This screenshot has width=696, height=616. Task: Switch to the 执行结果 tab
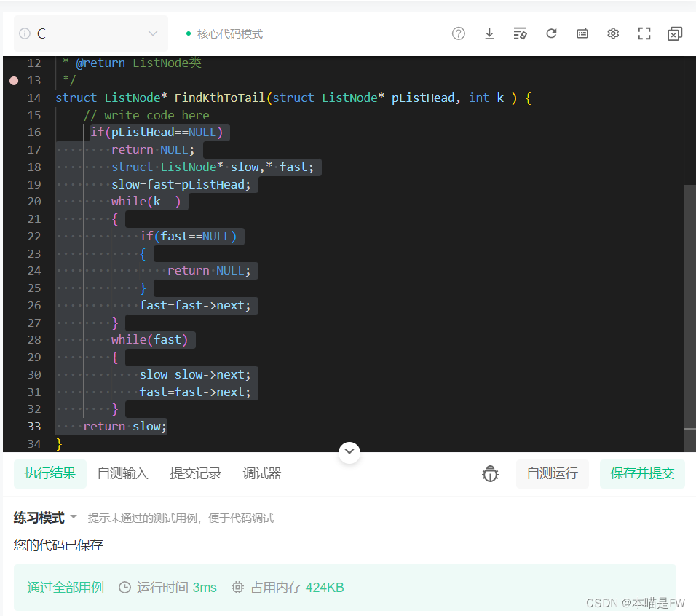50,473
